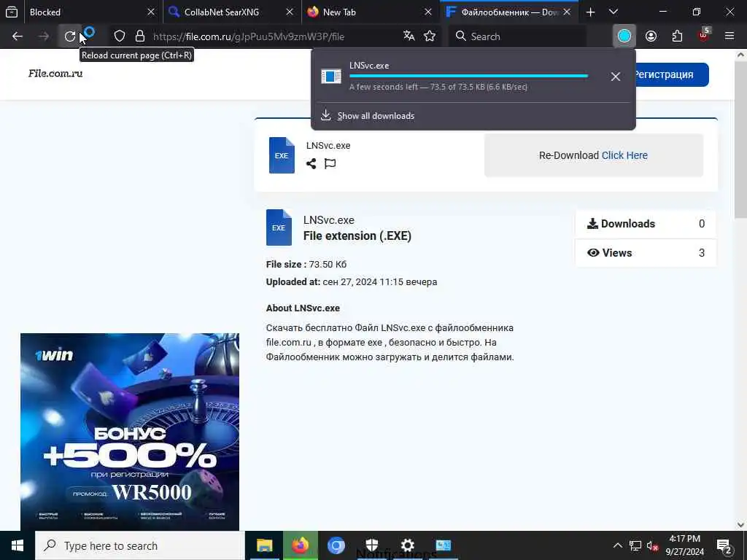Share LNSvc.exe via share icon

(x=311, y=164)
